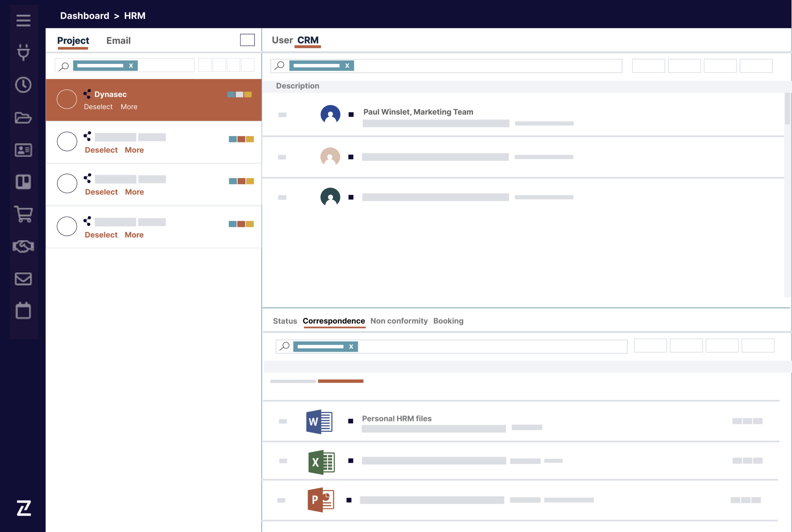
Task: Click the share icon next to Dynasec
Action: [87, 94]
